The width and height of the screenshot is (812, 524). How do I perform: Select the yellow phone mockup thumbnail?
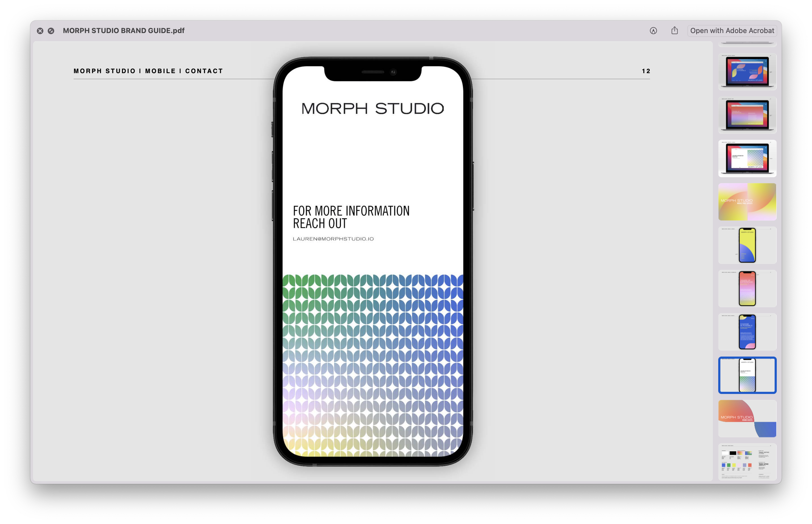coord(747,245)
